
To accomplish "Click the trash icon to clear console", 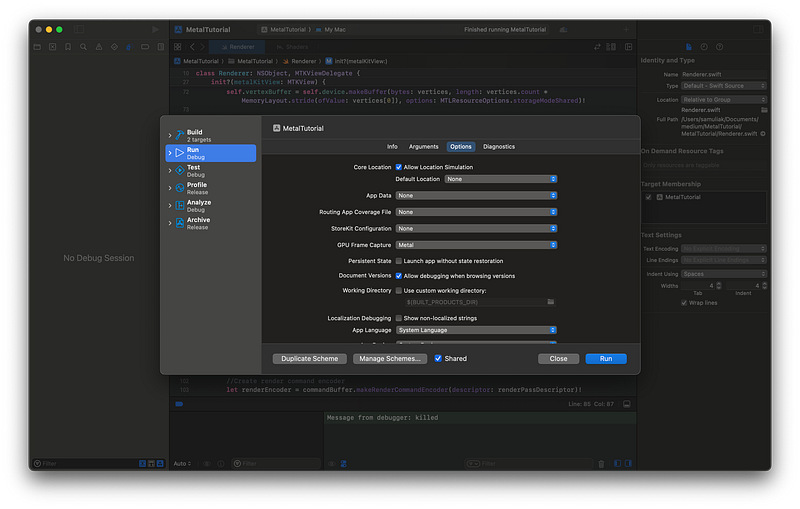I will tap(601, 464).
